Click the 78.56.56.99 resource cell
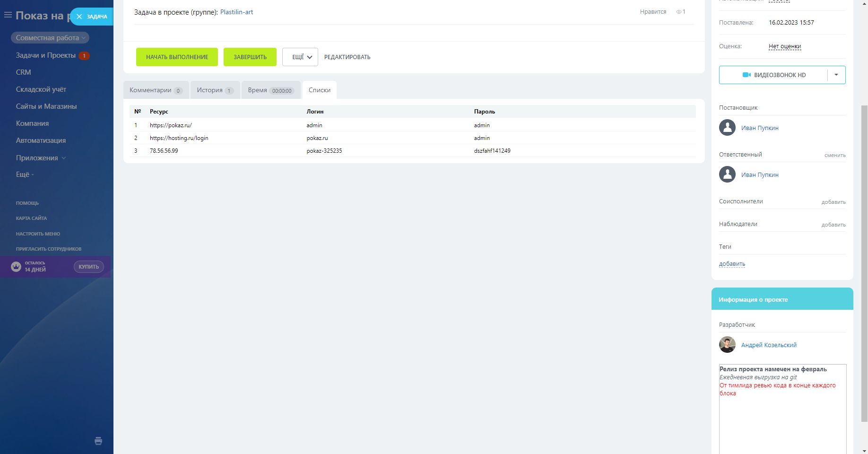868x454 pixels. 164,151
